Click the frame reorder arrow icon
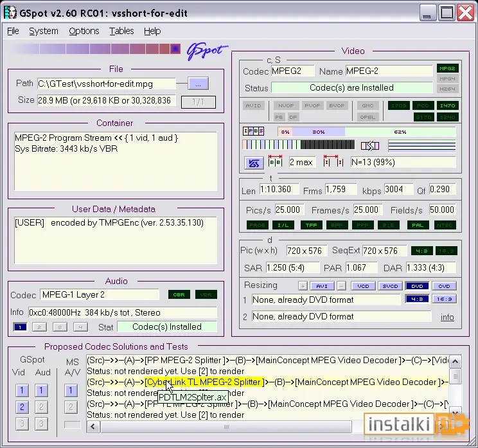Image resolution: width=478 pixels, height=448 pixels. pyautogui.click(x=370, y=146)
